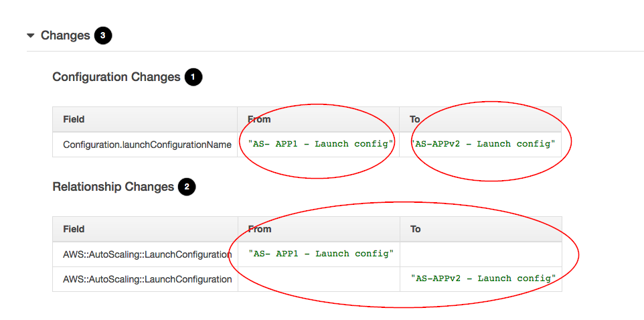Screen dimensions: 644x320
Task: Click the Changes count badge showing 3
Action: click(x=103, y=35)
